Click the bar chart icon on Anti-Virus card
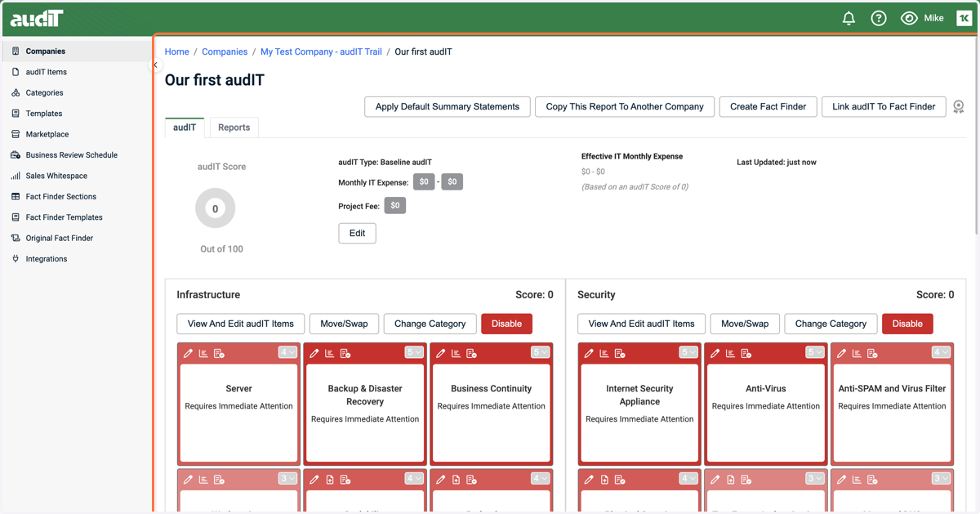 [x=731, y=353]
